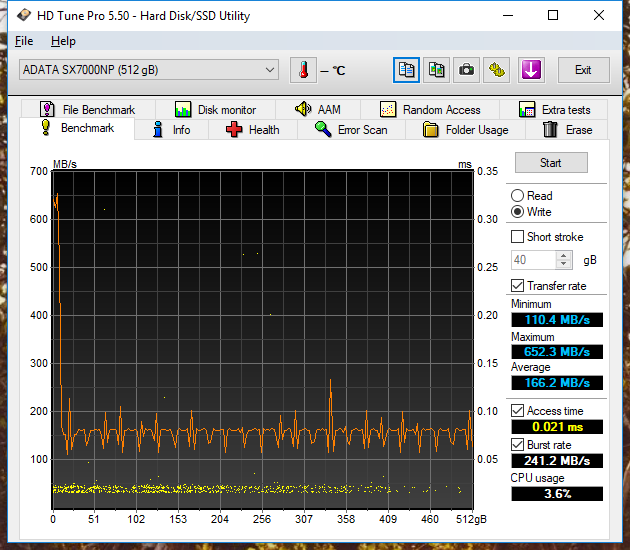
Task: Click the purple down-arrow minimize to tray icon
Action: 530,70
